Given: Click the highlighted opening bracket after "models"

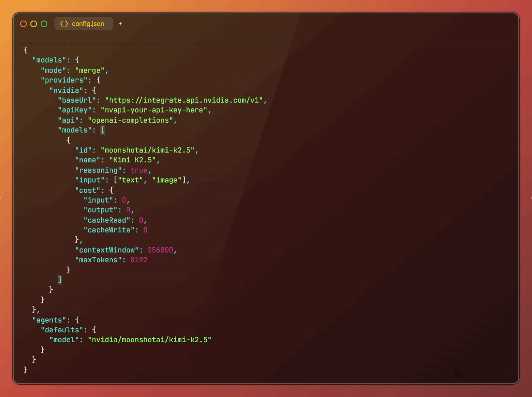Looking at the screenshot, I should pos(103,130).
